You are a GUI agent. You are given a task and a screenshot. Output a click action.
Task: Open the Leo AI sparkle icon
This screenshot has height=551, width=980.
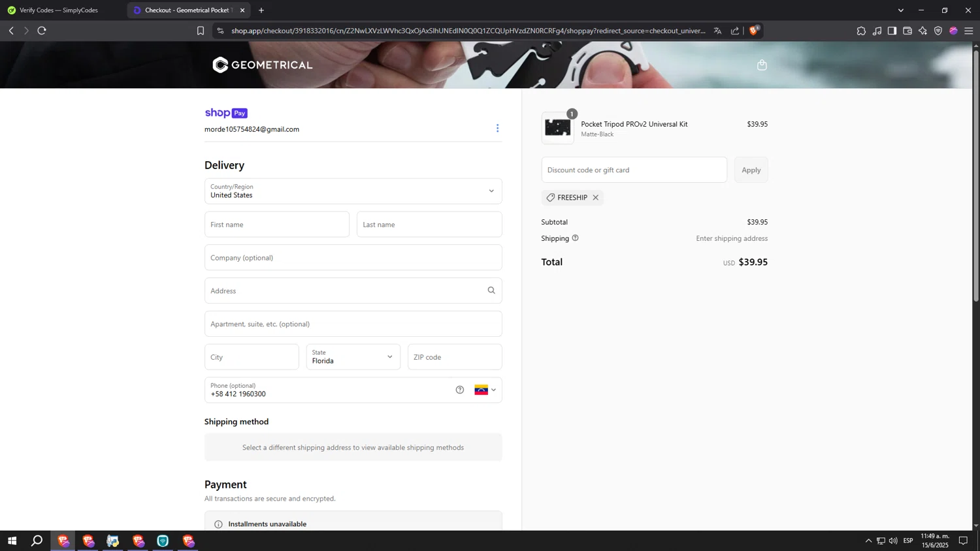pos(923,31)
